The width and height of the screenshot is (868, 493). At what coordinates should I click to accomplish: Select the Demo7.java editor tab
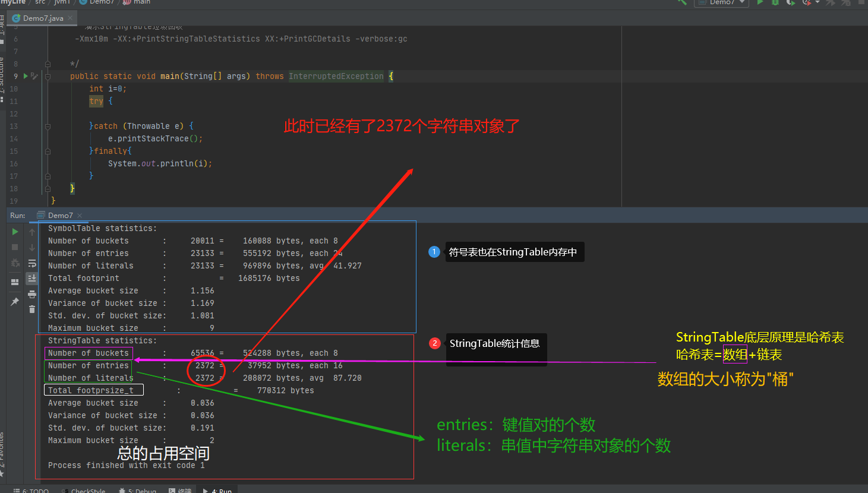pyautogui.click(x=43, y=18)
